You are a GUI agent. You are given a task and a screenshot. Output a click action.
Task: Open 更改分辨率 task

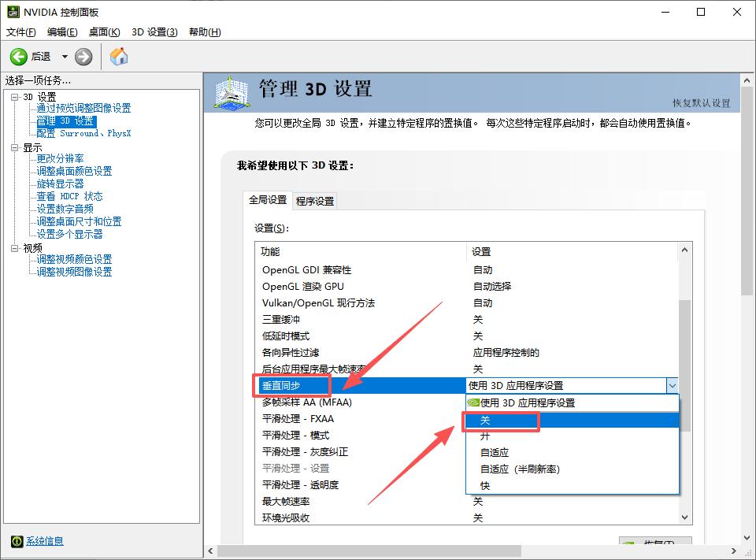pyautogui.click(x=61, y=158)
